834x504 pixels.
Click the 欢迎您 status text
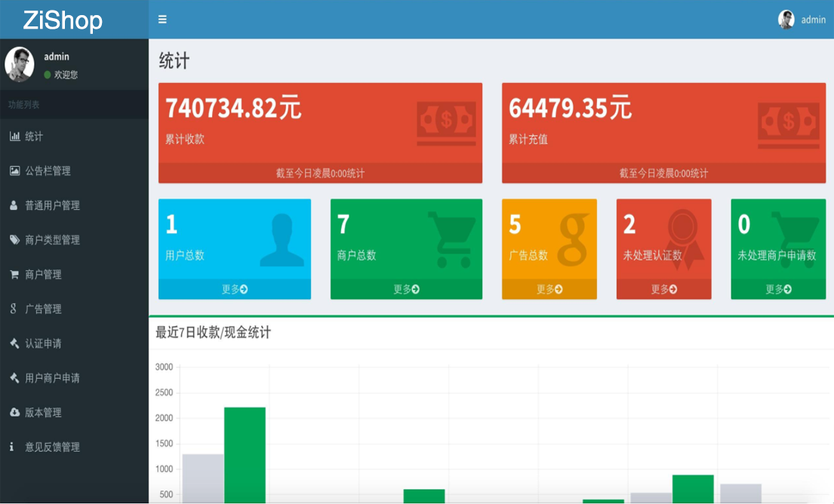(66, 75)
